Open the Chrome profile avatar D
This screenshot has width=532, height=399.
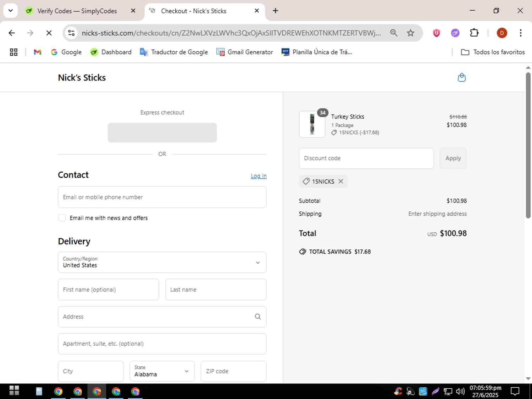[501, 33]
